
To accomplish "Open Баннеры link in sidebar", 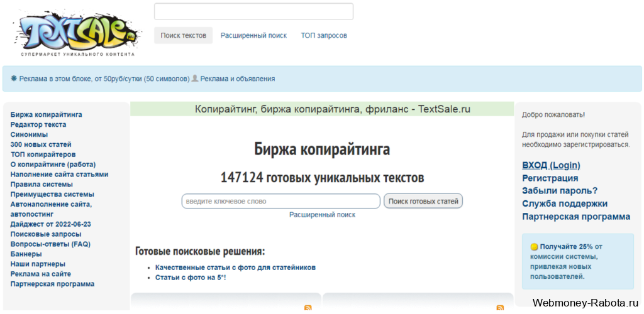I will point(26,254).
